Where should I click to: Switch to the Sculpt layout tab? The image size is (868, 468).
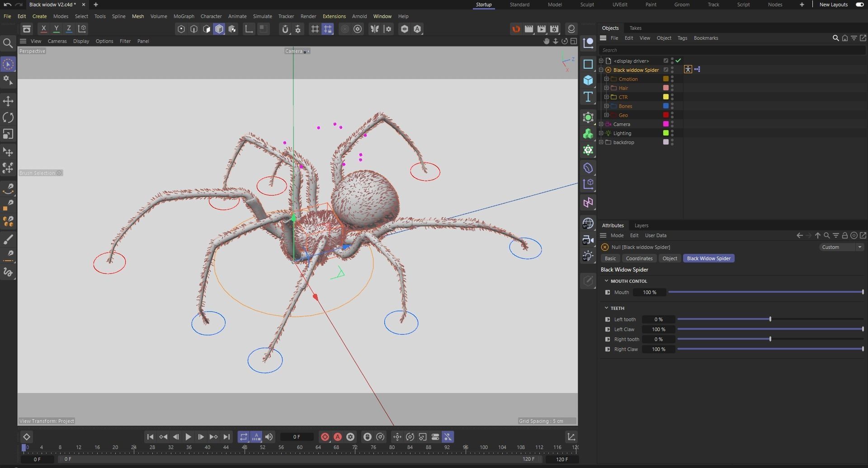coord(587,5)
